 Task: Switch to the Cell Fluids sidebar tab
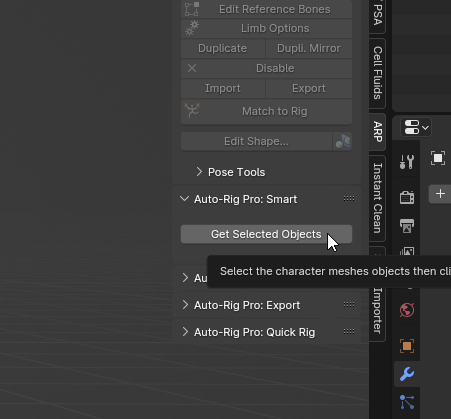377,73
